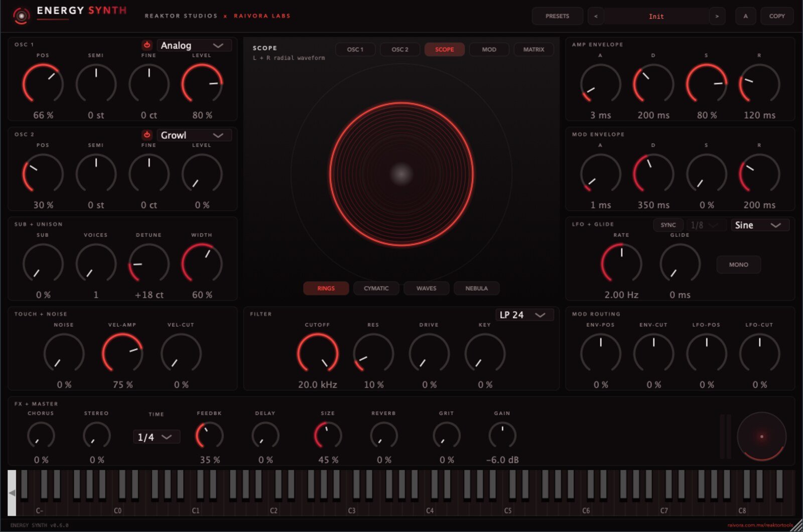
Task: Select CYMATIC scope visualization
Action: [x=376, y=288]
